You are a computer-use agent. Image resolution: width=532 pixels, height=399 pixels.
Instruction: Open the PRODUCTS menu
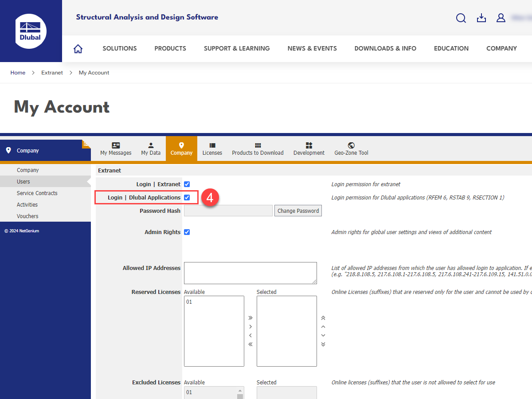click(x=170, y=49)
